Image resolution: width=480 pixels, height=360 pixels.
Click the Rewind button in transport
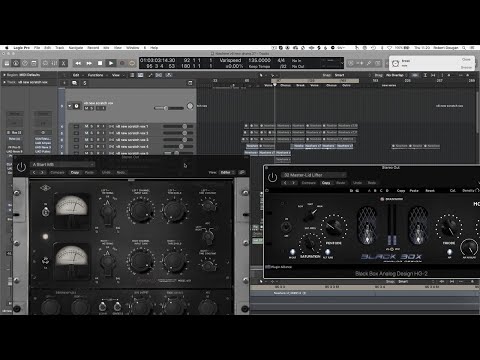(78, 63)
